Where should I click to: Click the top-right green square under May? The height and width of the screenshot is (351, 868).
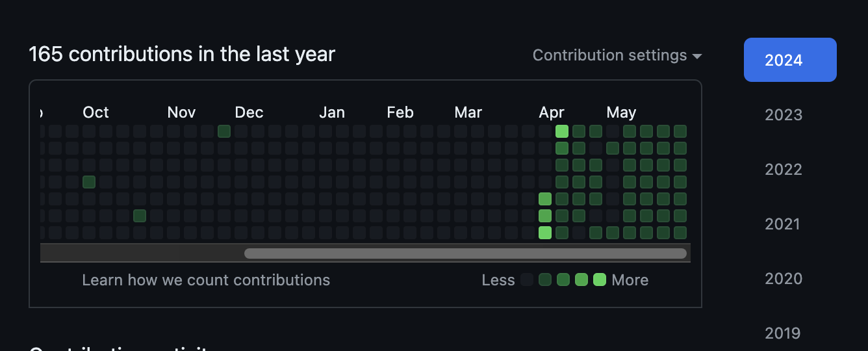[x=680, y=131]
